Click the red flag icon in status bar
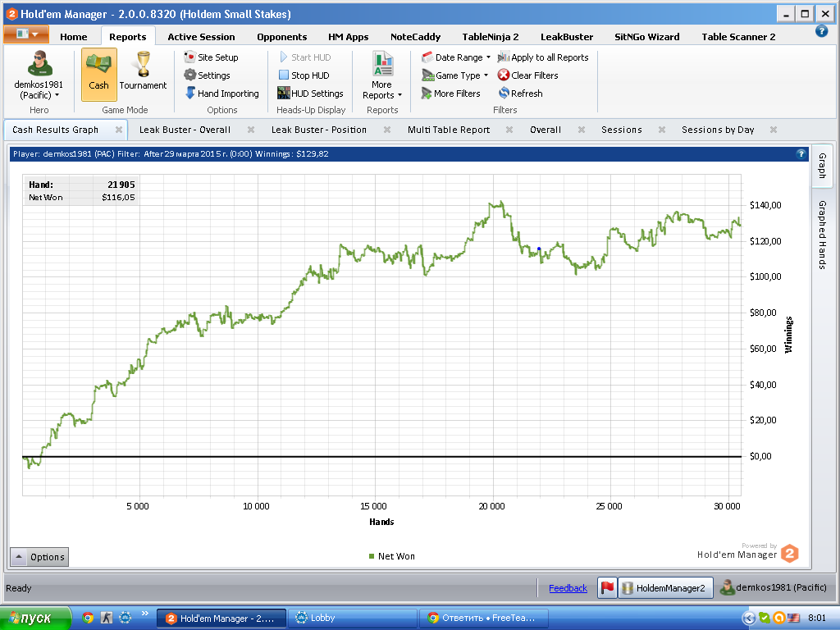The height and width of the screenshot is (630, 840). (607, 587)
